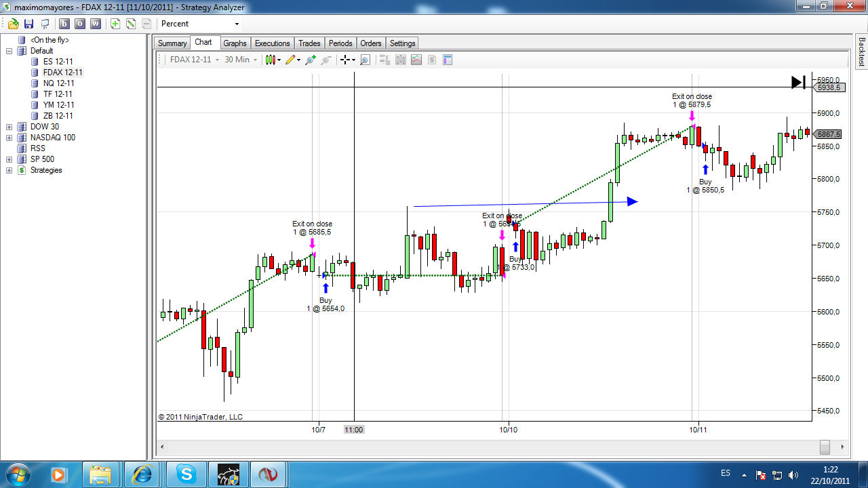Viewport: 868px width, 488px height.
Task: Click the 5938,5 price marker
Action: point(829,87)
